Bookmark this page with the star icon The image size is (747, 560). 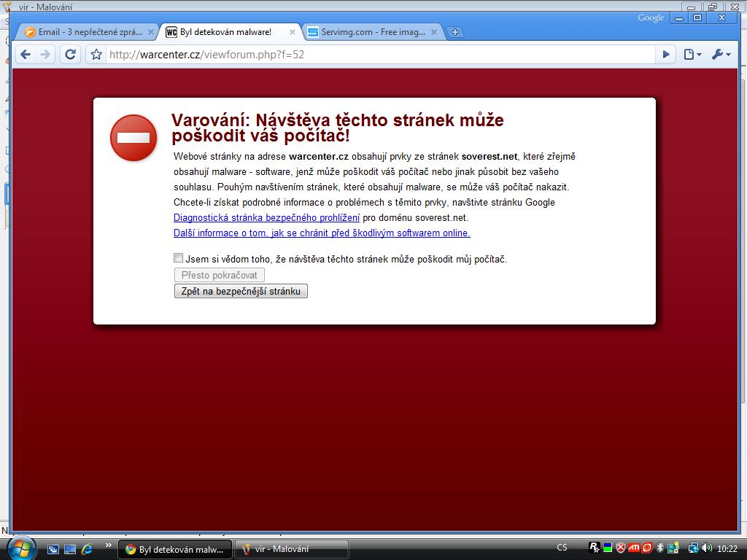coord(97,54)
